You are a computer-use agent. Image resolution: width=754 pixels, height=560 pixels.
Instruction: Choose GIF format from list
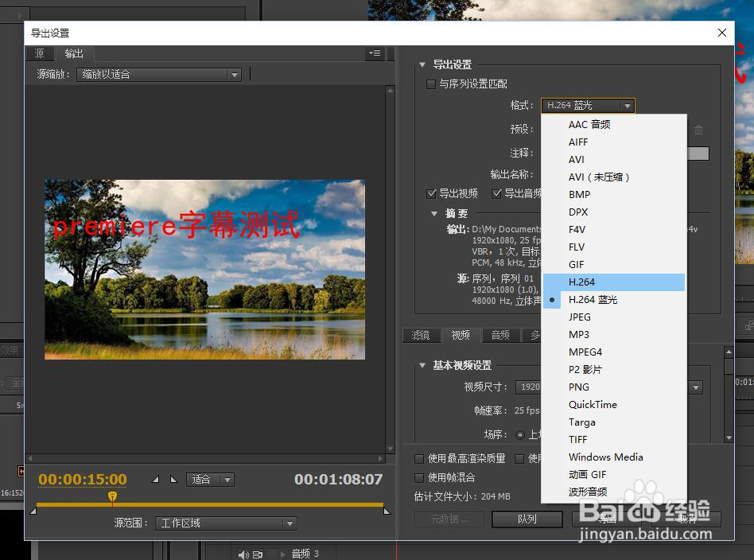pos(613,265)
